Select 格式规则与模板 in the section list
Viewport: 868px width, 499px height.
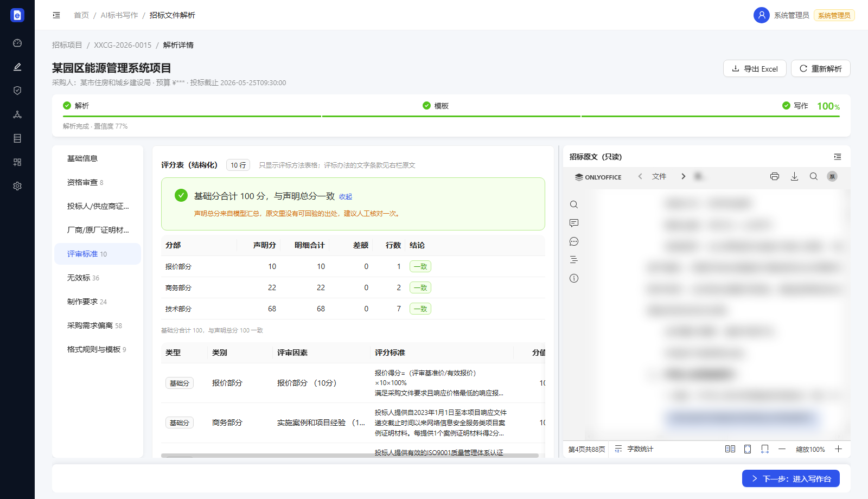click(98, 349)
